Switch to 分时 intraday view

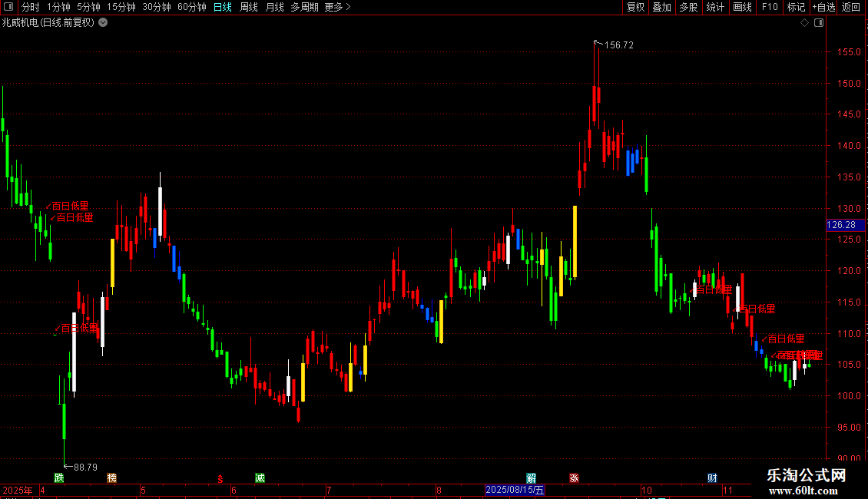point(31,7)
